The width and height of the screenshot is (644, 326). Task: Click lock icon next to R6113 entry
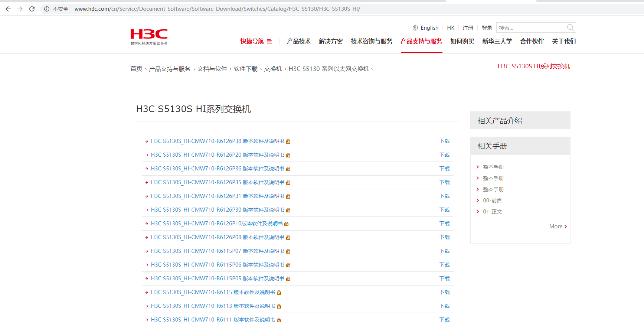[x=279, y=306]
